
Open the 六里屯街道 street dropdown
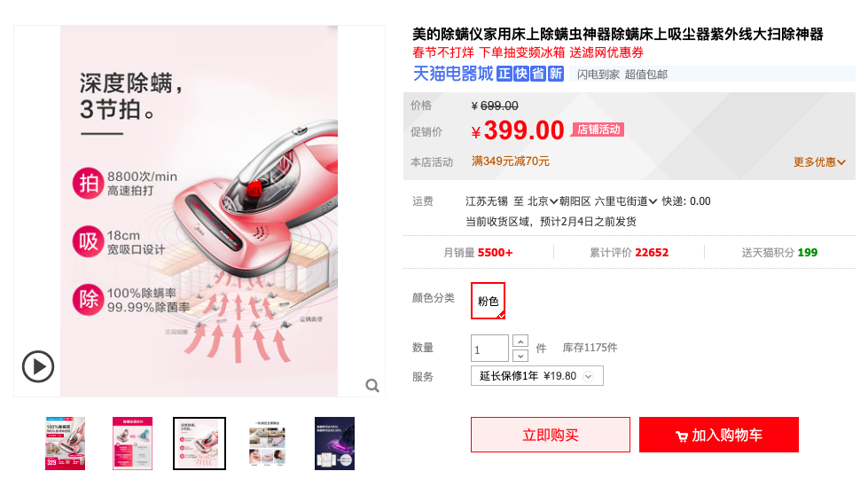(626, 201)
